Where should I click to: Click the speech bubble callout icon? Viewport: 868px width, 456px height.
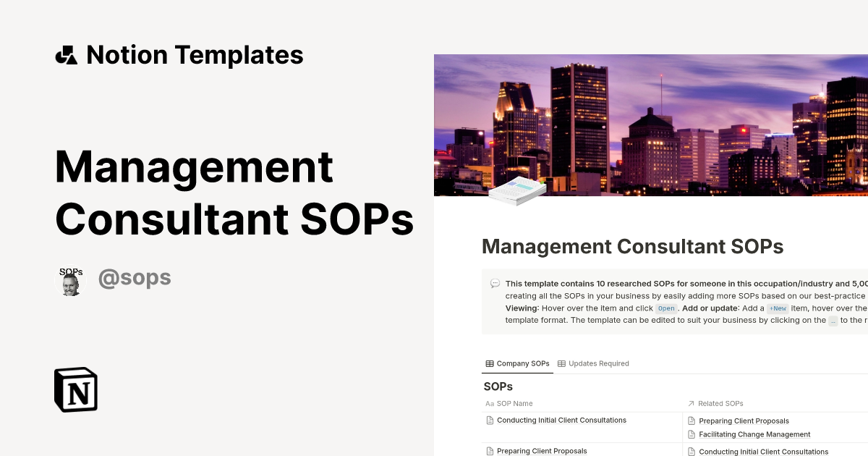[x=494, y=283]
